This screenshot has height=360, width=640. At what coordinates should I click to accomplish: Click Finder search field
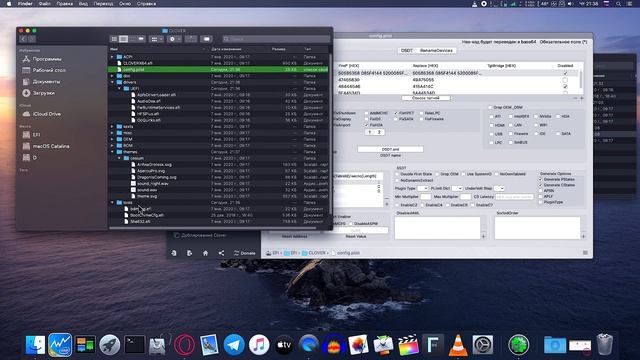click(276, 39)
